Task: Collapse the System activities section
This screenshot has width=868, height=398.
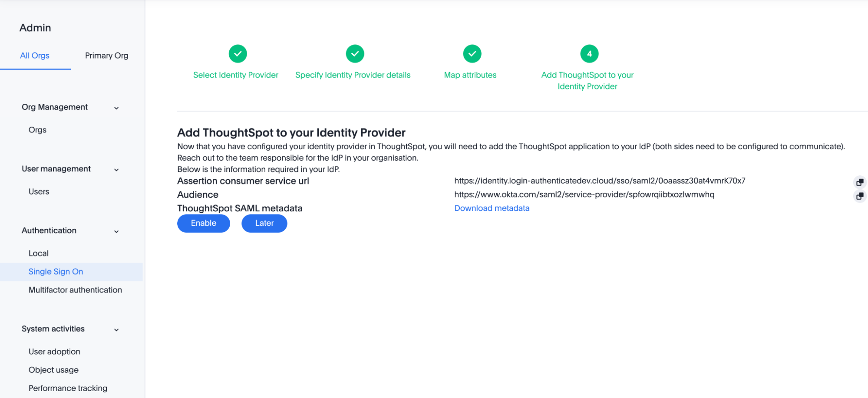Action: coord(116,329)
